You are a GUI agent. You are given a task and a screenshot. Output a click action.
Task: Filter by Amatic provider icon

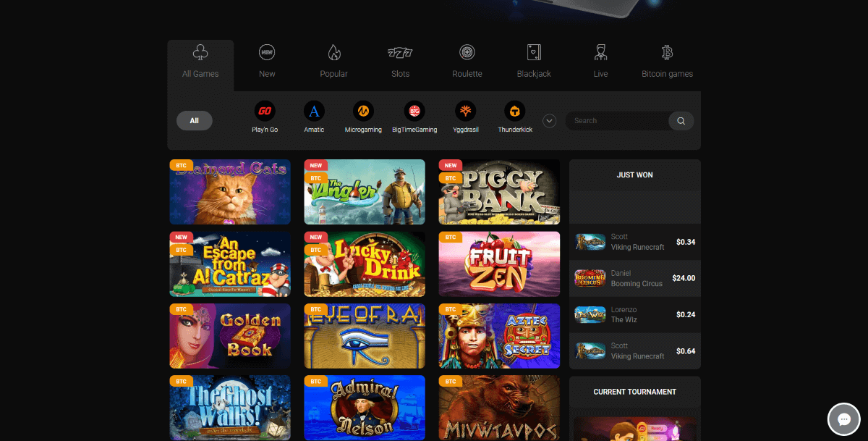pos(314,111)
